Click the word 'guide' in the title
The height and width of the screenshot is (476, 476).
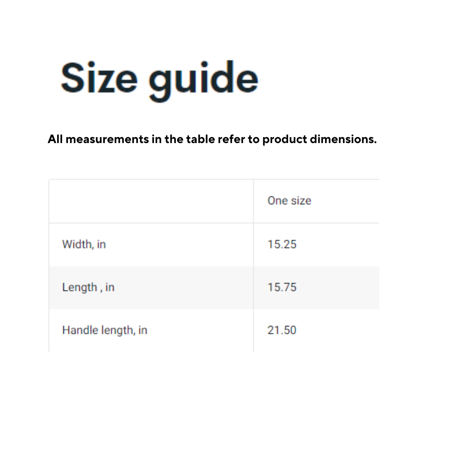[x=203, y=81]
